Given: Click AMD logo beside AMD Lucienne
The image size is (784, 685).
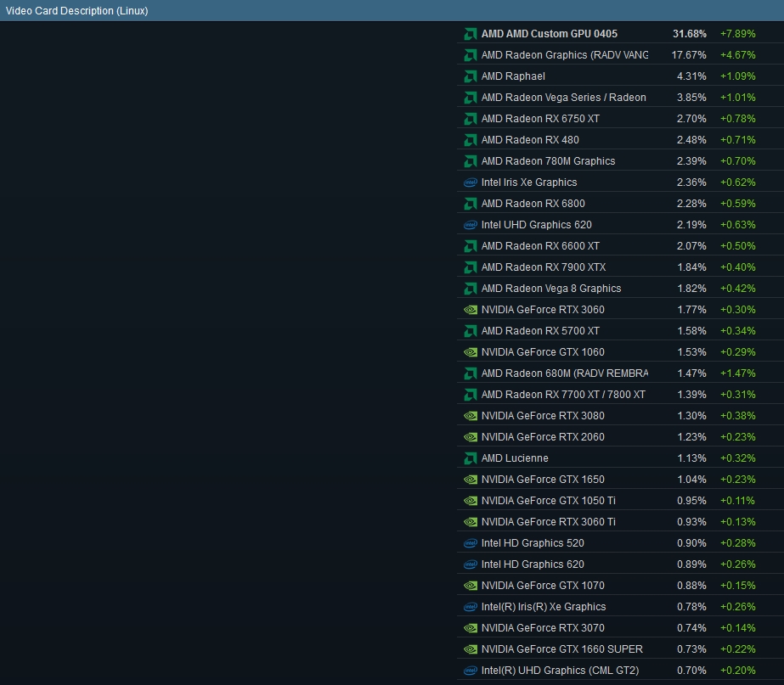Looking at the screenshot, I should coord(470,458).
